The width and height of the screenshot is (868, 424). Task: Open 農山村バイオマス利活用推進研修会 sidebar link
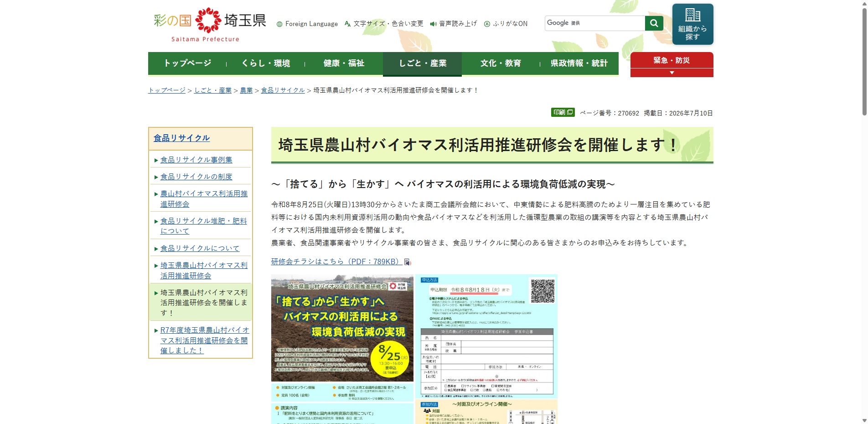[x=204, y=199]
